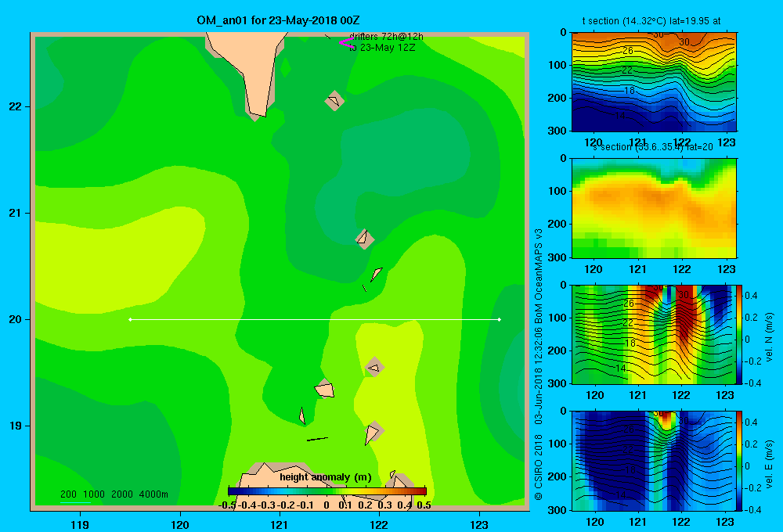The image size is (783, 532).
Task: Click the narrow island near 121.2 latitude 19
Action: (301, 415)
